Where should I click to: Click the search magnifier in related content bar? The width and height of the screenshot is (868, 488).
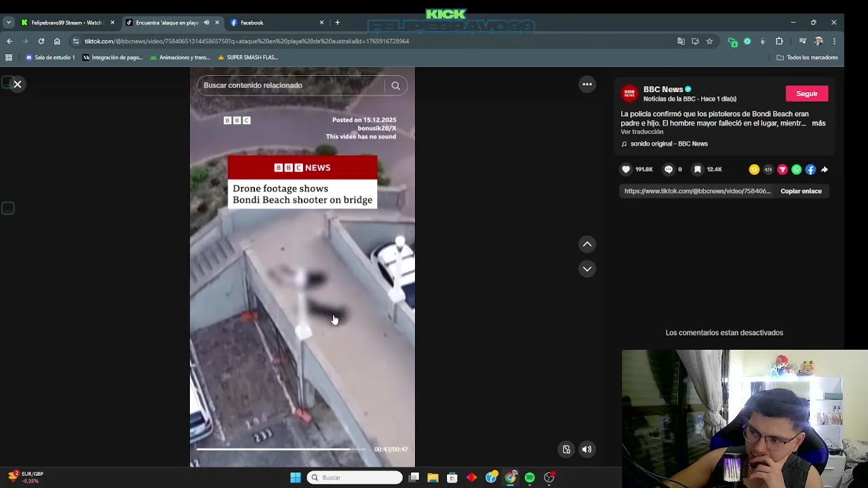pos(395,85)
